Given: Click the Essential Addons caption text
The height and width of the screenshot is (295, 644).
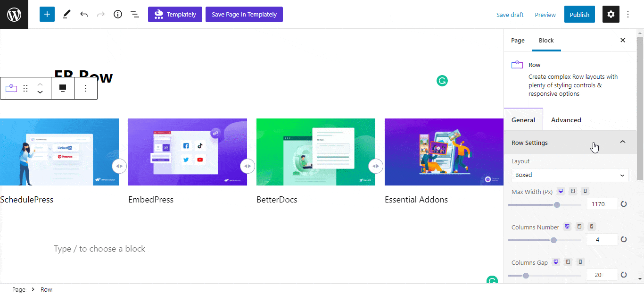Looking at the screenshot, I should point(416,200).
